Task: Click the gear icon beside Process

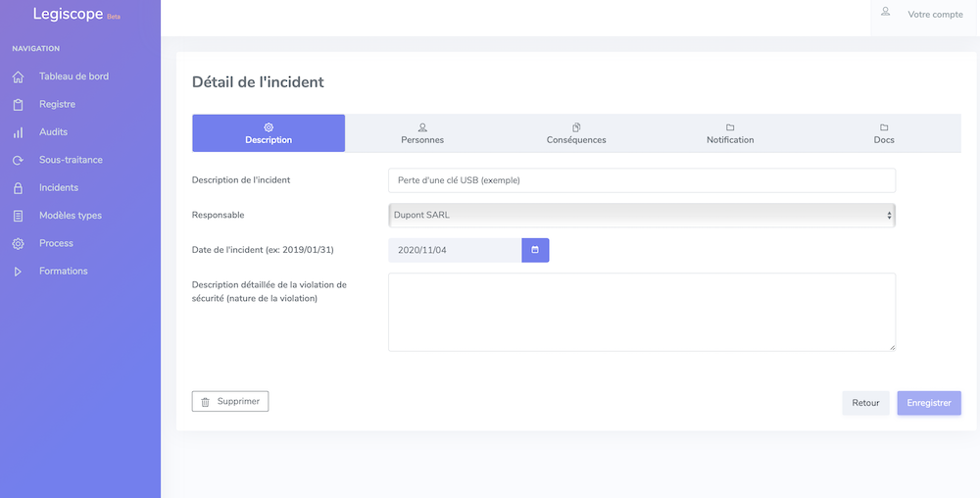Action: [x=18, y=244]
